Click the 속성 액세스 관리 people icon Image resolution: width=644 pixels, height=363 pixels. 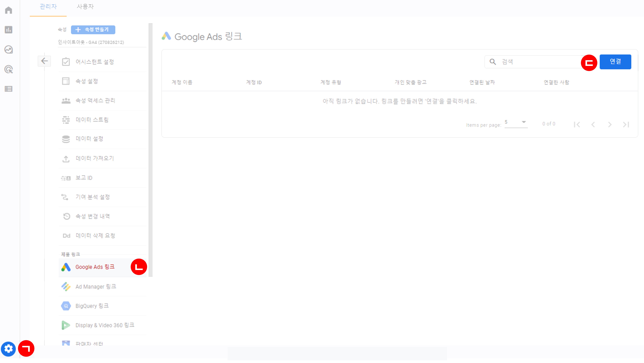(66, 101)
